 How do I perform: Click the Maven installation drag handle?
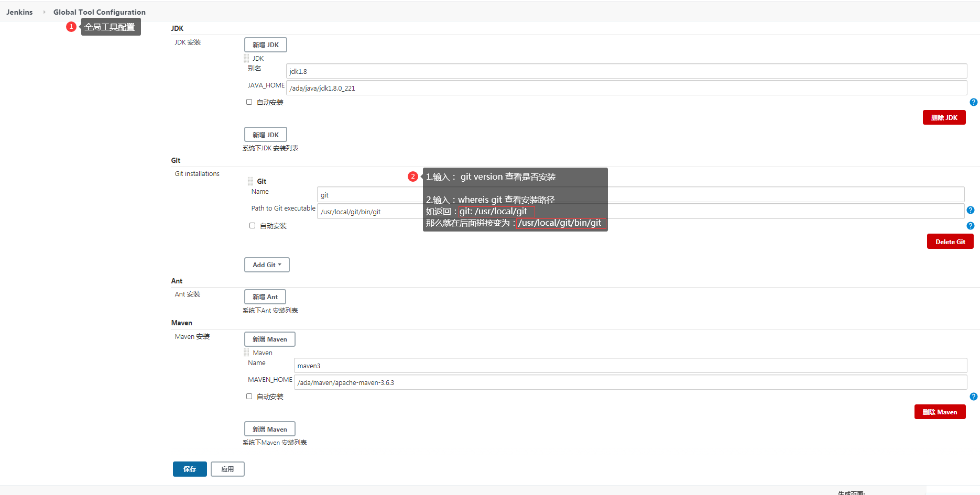pos(246,353)
